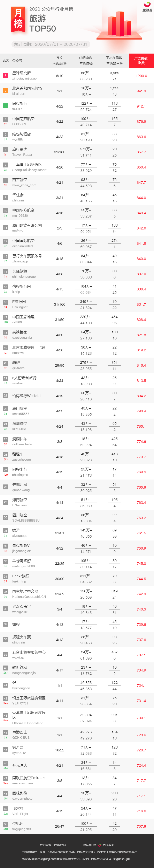Open the 星球研究所 account row
The image size is (154, 868).
pyautogui.click(x=77, y=75)
